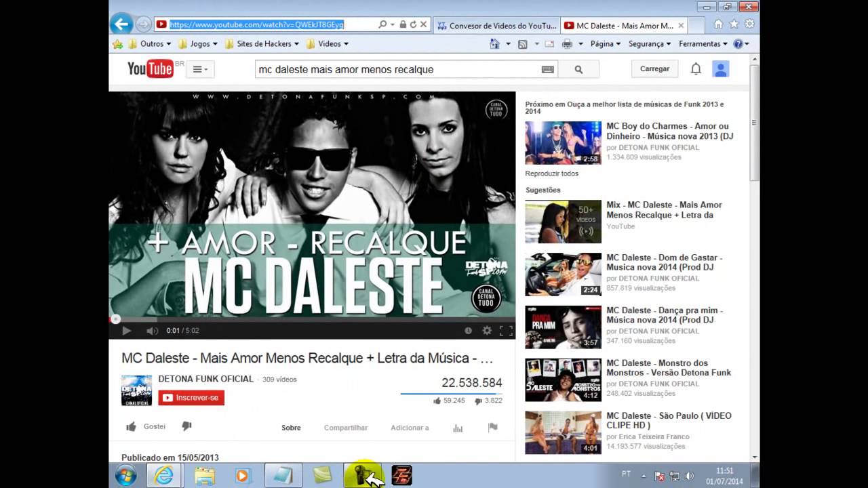The width and height of the screenshot is (868, 488).
Task: Expand the Videos favorites folder
Action: click(328, 44)
